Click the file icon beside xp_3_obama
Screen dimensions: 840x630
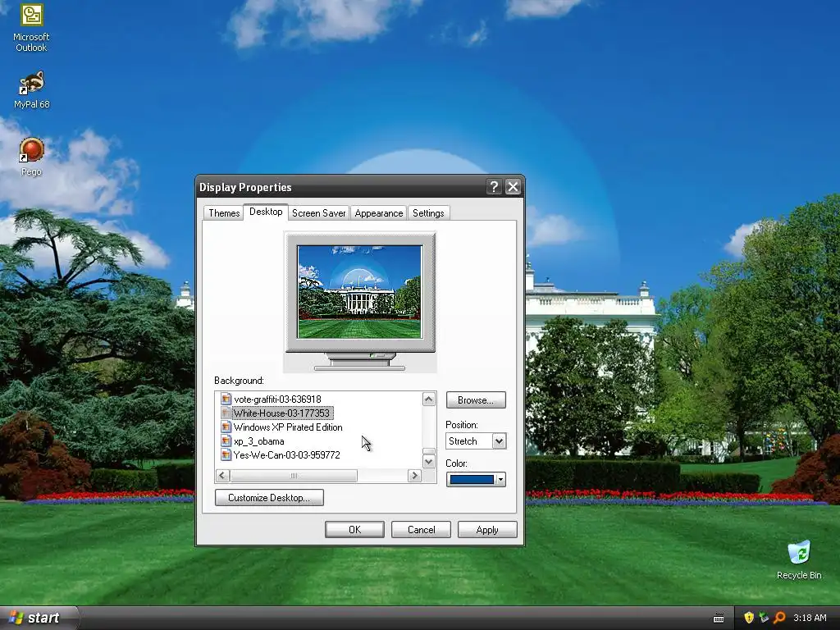pos(226,441)
